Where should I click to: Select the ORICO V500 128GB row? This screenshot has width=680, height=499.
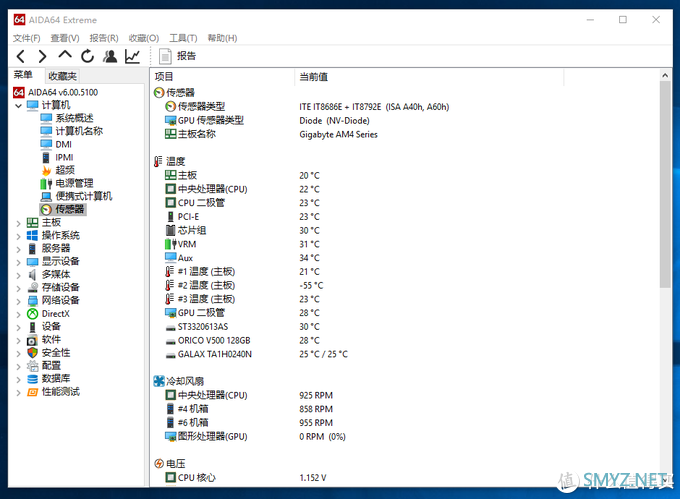242,340
